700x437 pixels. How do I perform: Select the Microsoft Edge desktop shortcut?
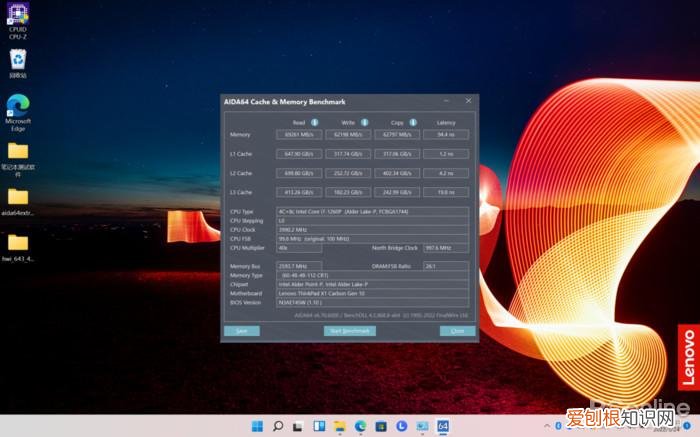point(18,113)
